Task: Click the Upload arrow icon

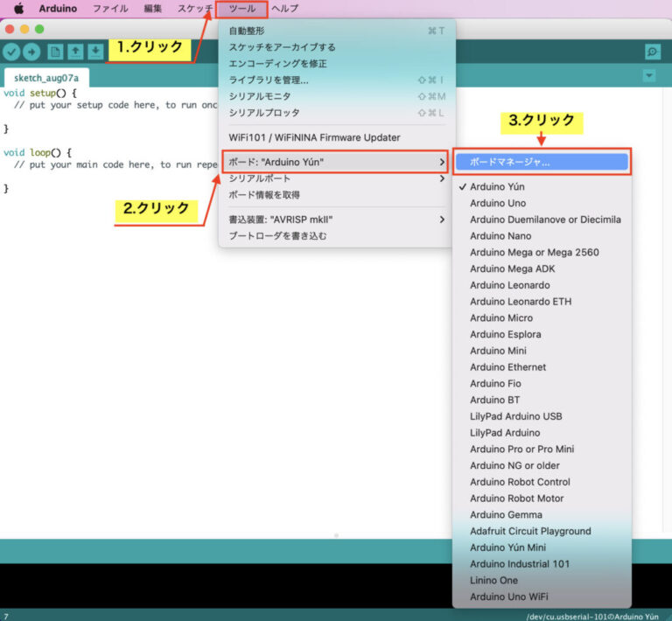Action: point(31,52)
